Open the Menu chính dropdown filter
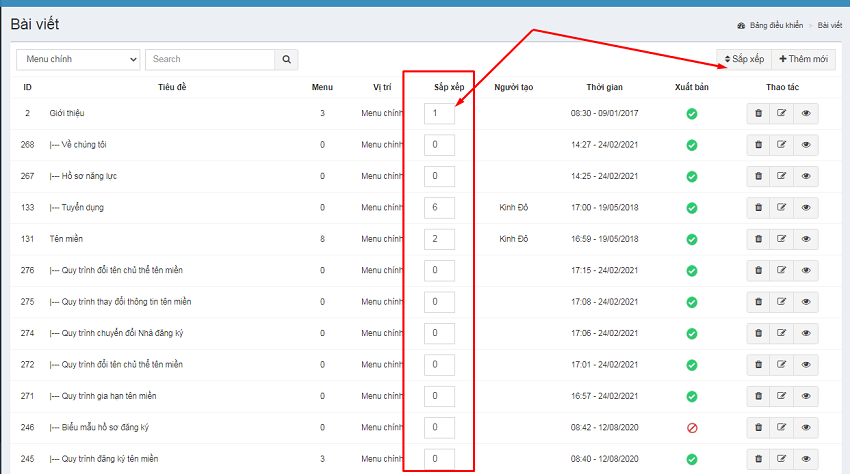850x474 pixels. tap(78, 60)
